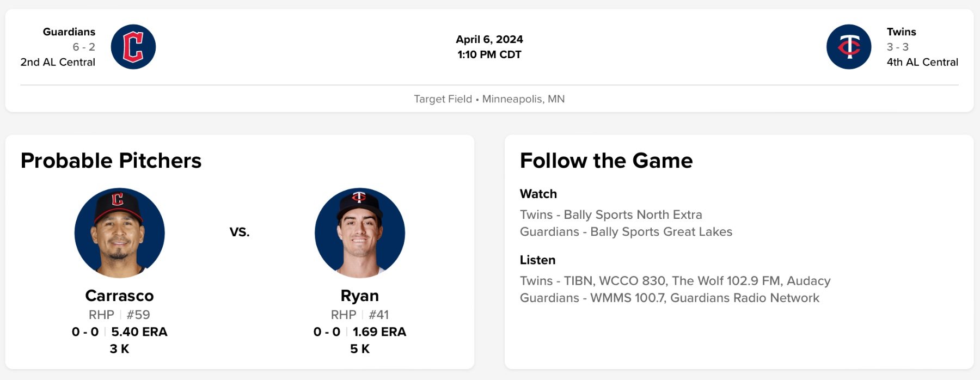Click the Twins team name in header

click(901, 32)
